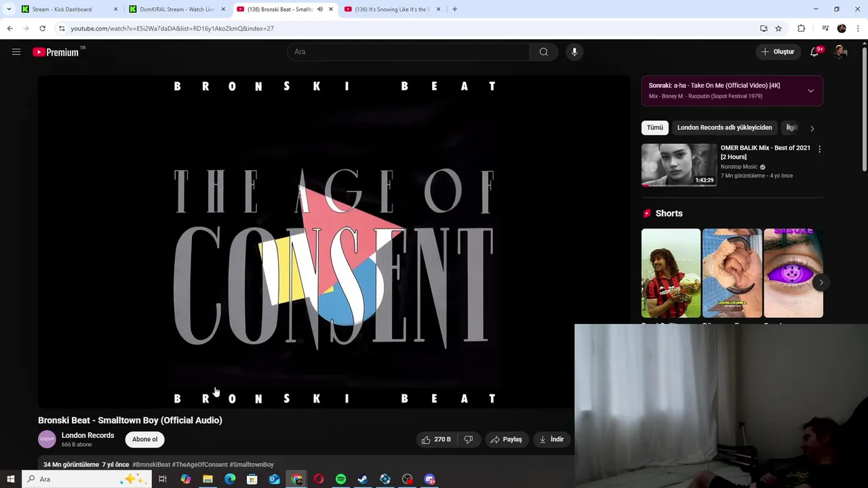Close the Kick Dashboard tab
This screenshot has width=868, height=488.
115,9
